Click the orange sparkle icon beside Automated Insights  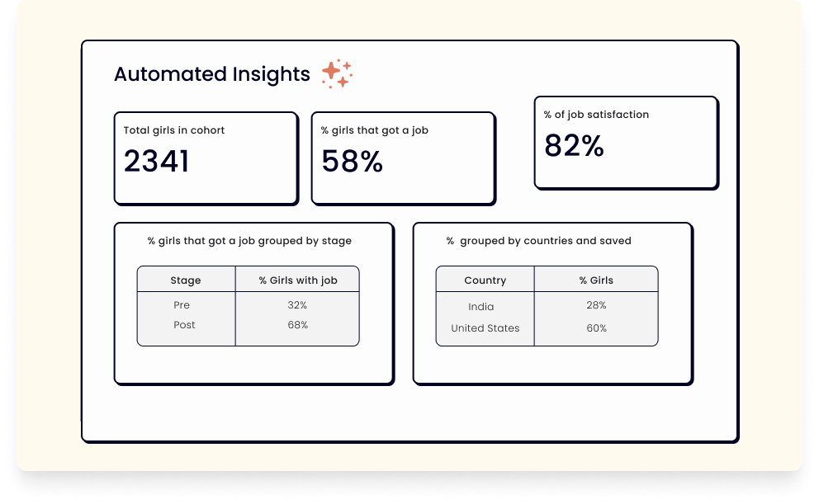[337, 73]
